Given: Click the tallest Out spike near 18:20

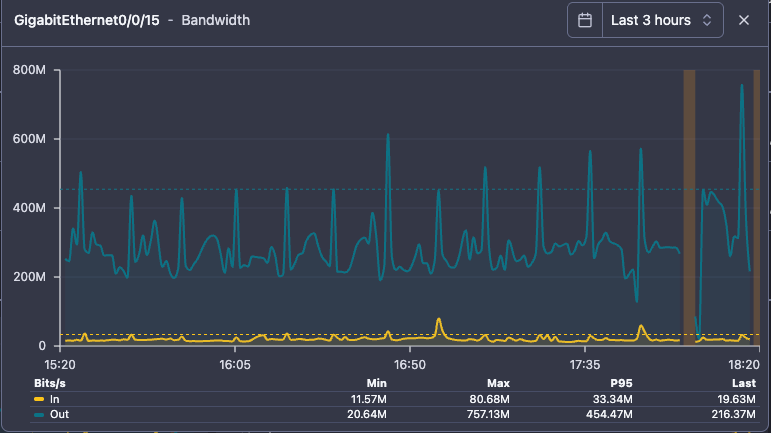Looking at the screenshot, I should [742, 86].
